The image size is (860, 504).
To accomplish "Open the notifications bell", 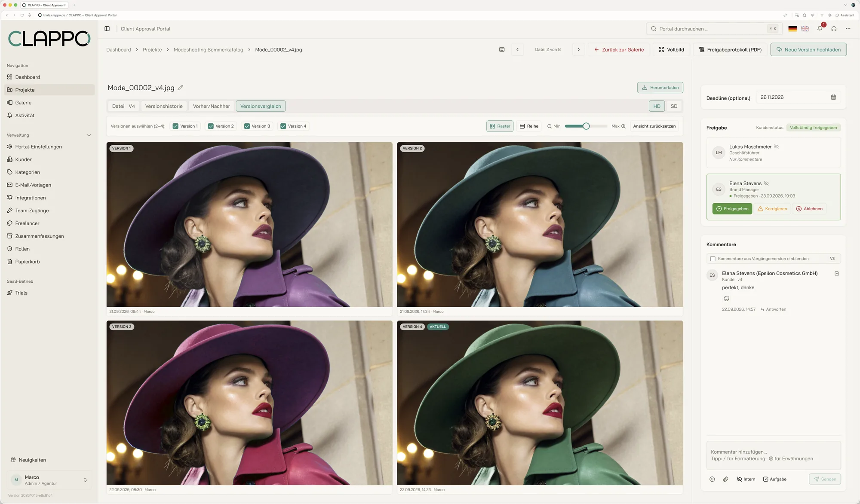I will [x=820, y=29].
